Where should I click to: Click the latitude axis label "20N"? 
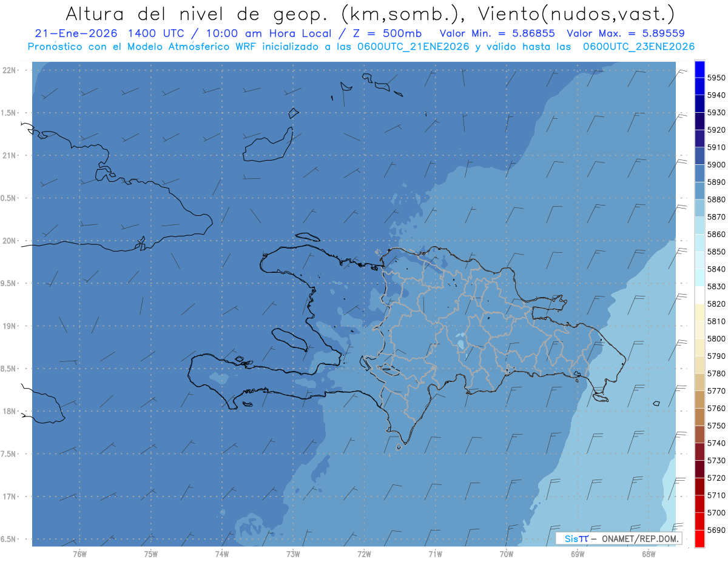click(9, 241)
